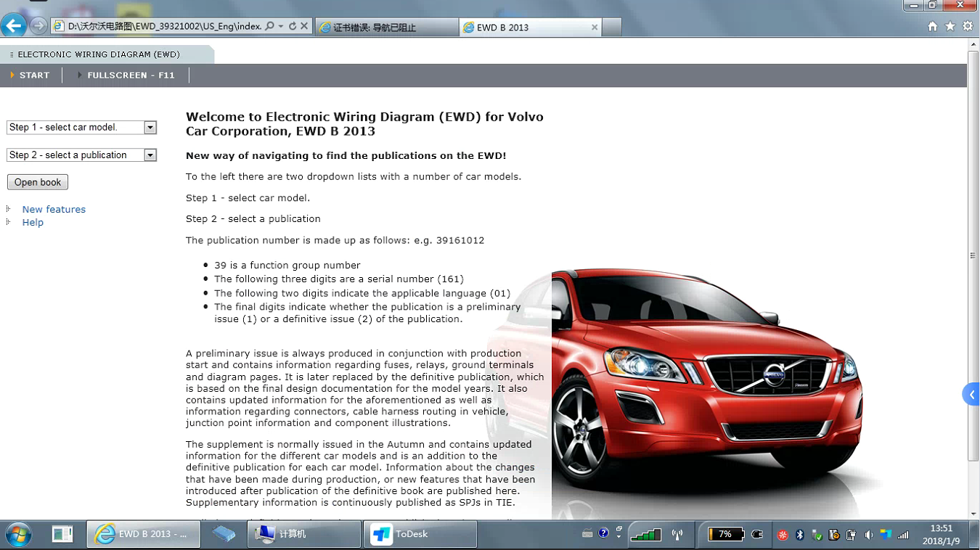
Task: Close the EWD B 2013 tab
Action: click(x=595, y=27)
